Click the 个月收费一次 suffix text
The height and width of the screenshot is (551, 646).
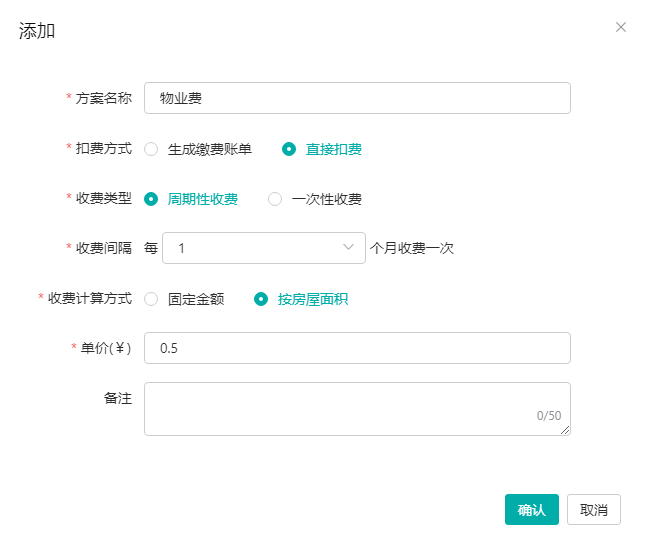click(x=412, y=248)
